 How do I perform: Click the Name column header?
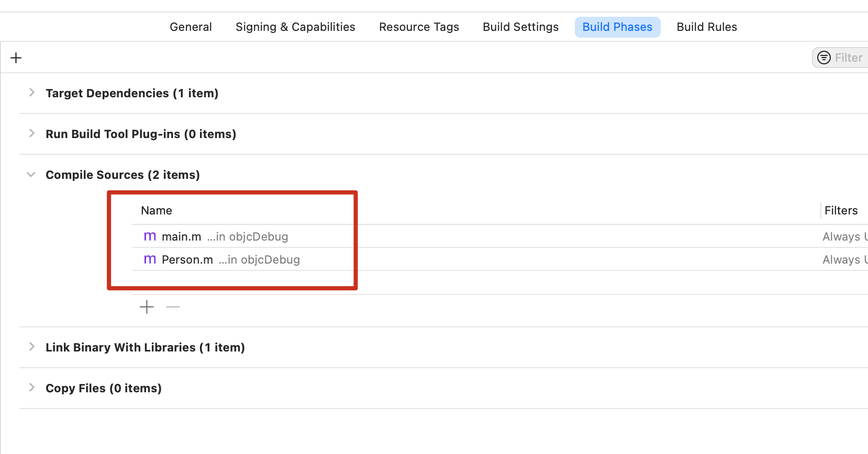coord(157,210)
